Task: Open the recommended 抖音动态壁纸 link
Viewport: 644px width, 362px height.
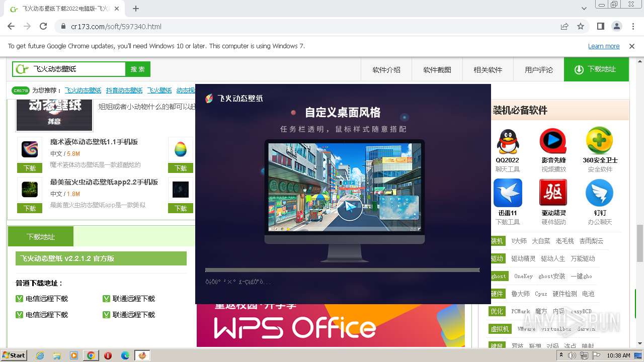Action: point(124,90)
